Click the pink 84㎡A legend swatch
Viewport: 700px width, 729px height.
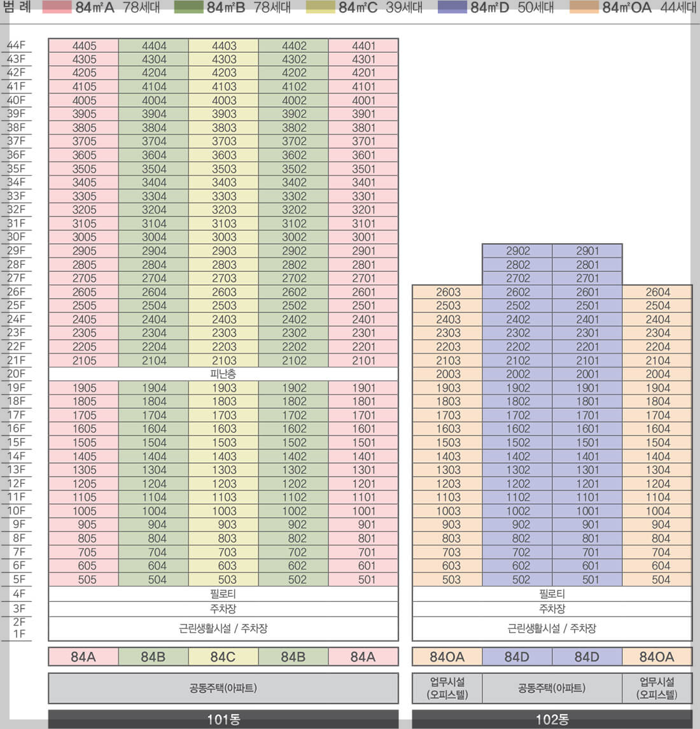click(x=57, y=7)
